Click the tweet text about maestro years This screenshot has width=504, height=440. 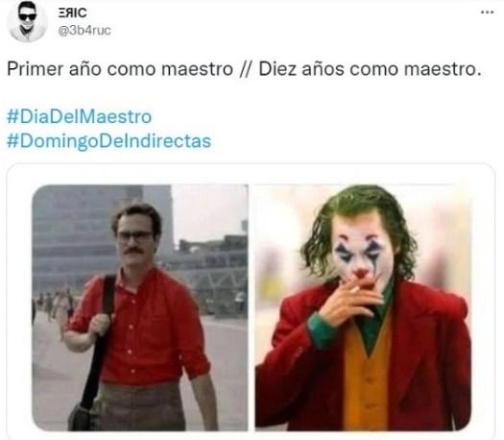[x=244, y=69]
